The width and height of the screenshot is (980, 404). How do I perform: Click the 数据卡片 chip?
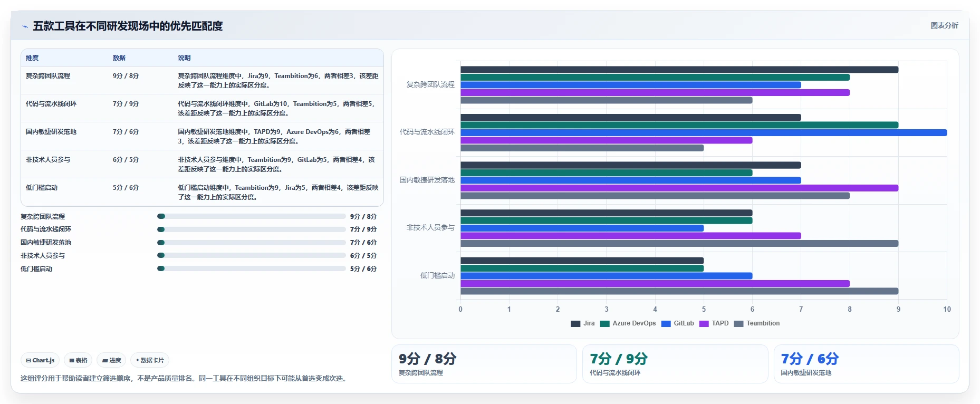pos(150,360)
